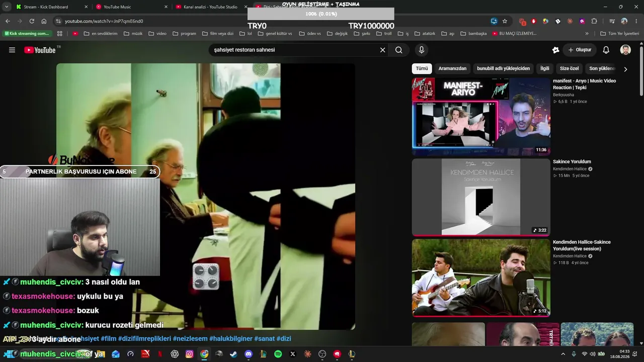Open the Sakince Yoruldum live session thumbnail
The image size is (644, 362).
click(481, 278)
